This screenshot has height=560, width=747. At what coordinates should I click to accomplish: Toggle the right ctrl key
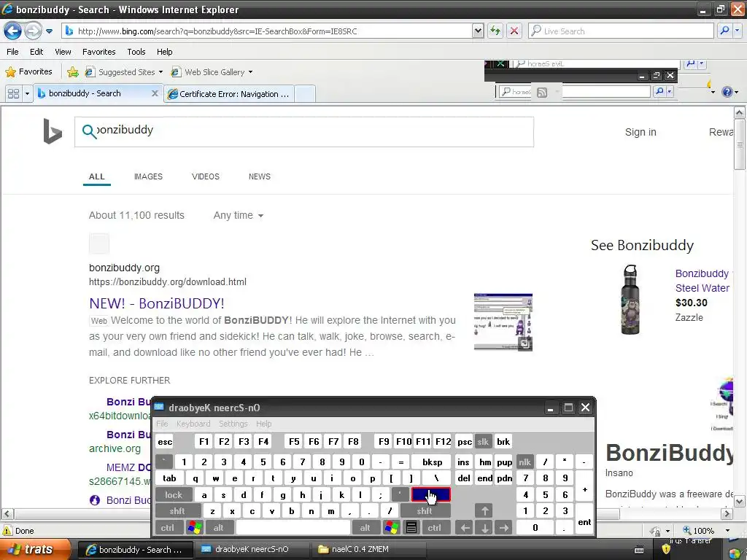435,528
